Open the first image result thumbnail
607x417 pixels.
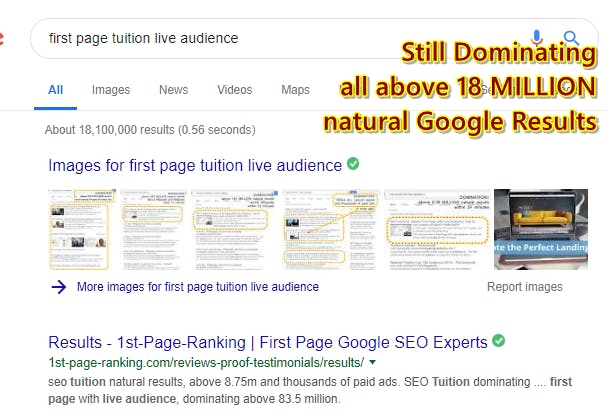(x=83, y=229)
